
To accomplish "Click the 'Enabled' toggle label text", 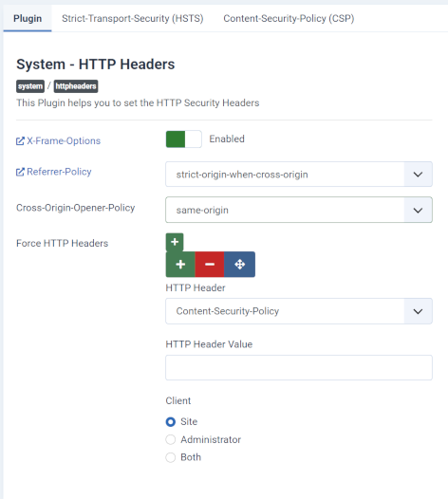I will 227,139.
